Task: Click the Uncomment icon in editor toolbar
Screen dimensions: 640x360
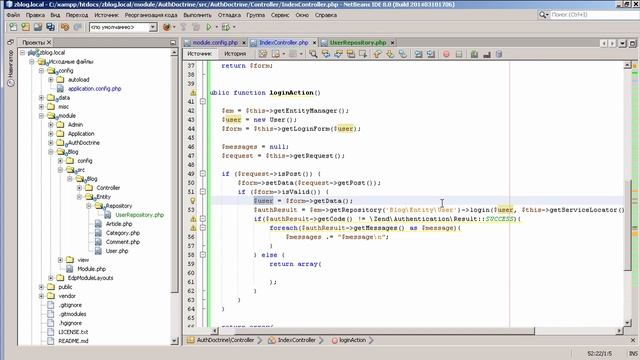Action: (487, 54)
